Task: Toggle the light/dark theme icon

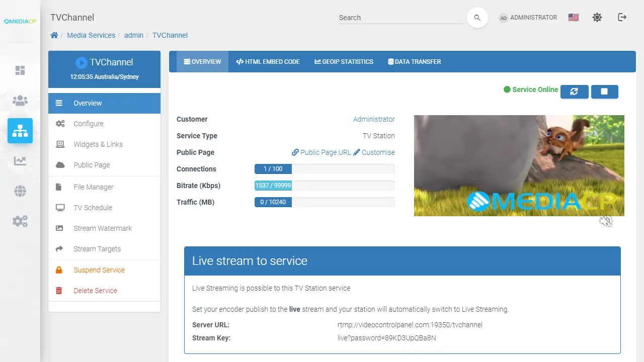Action: click(597, 18)
